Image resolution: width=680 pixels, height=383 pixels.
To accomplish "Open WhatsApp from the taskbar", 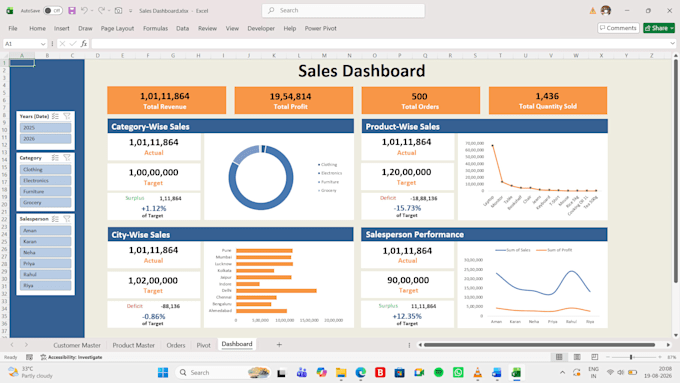I will tap(458, 373).
